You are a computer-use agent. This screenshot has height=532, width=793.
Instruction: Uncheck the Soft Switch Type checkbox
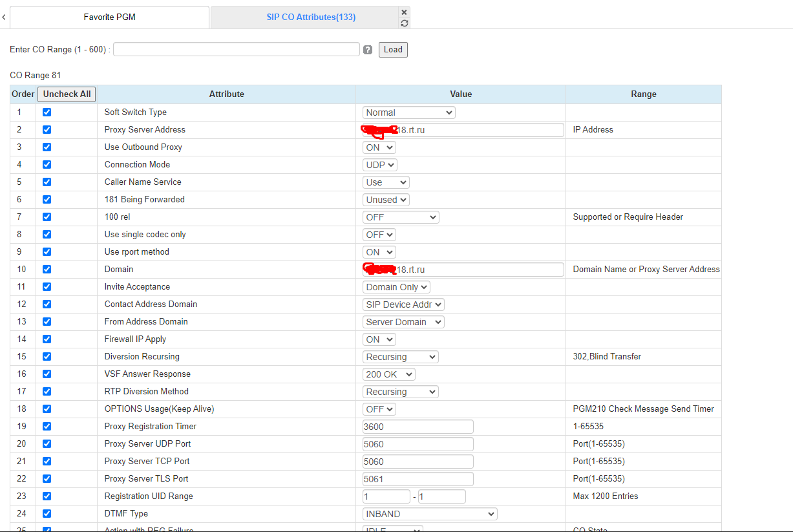pos(47,112)
